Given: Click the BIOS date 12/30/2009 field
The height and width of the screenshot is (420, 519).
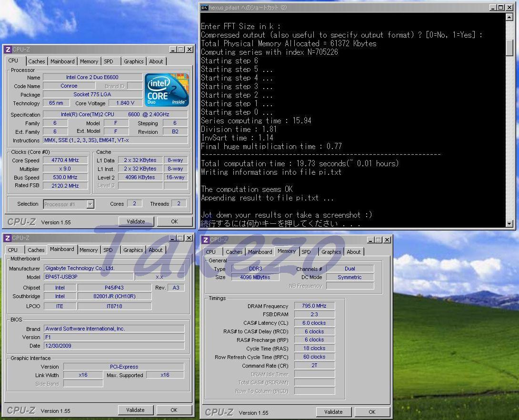Looking at the screenshot, I should tap(114, 346).
